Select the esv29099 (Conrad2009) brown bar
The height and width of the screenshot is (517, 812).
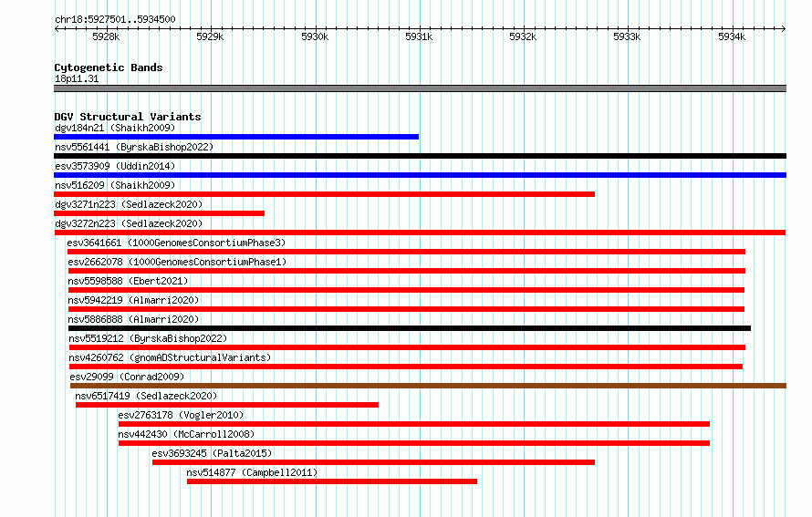click(x=428, y=386)
